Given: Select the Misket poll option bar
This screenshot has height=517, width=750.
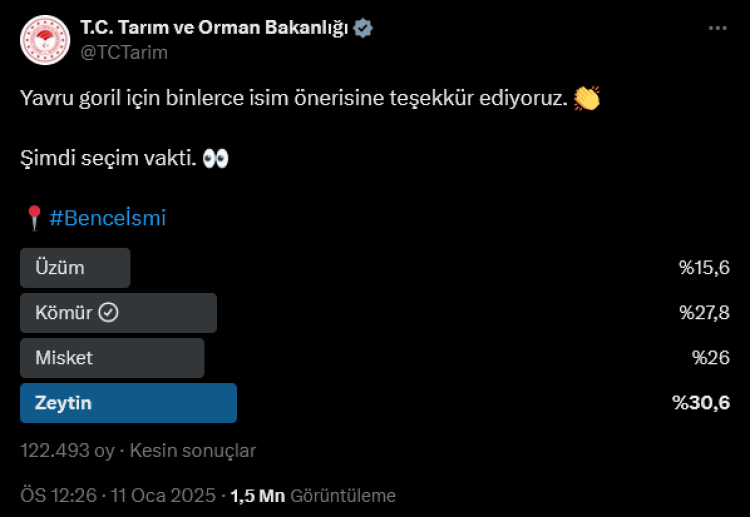Looking at the screenshot, I should tap(112, 358).
